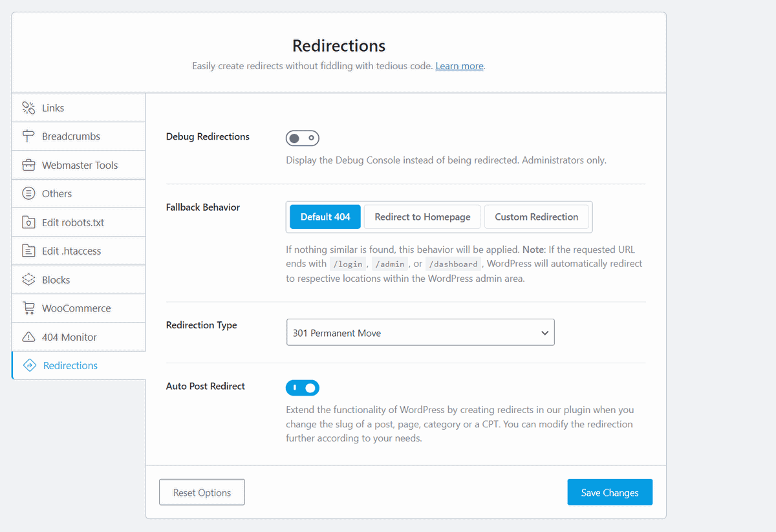
Task: Click the Redirections diamond arrow icon
Action: coord(30,365)
